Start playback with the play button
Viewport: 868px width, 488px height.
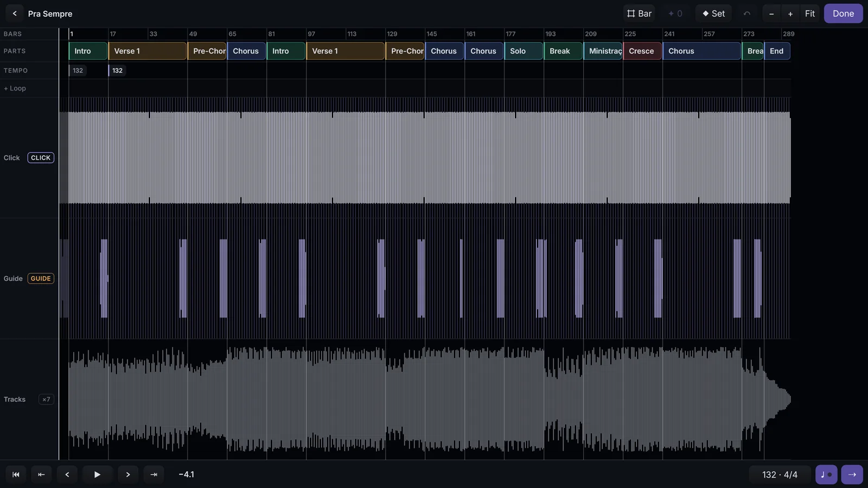98,474
